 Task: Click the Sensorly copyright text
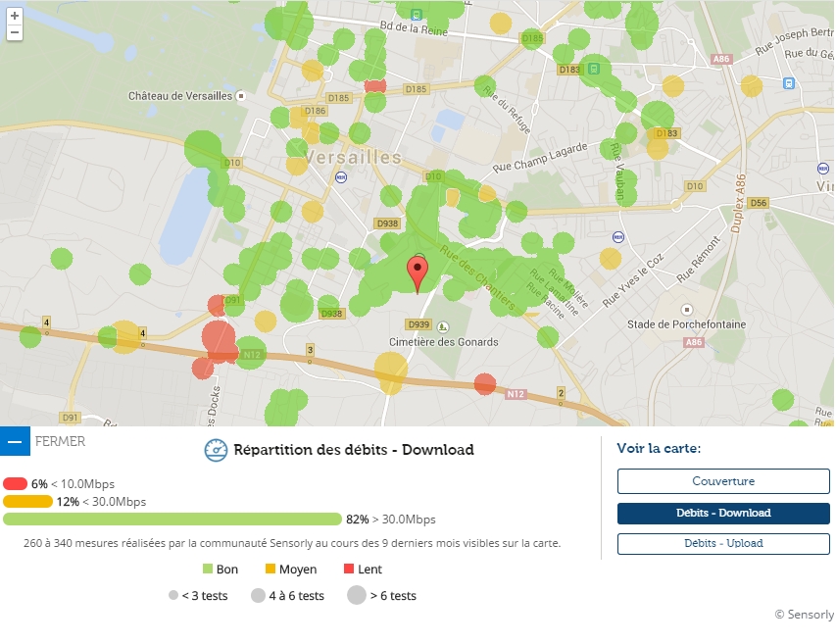coord(805,615)
